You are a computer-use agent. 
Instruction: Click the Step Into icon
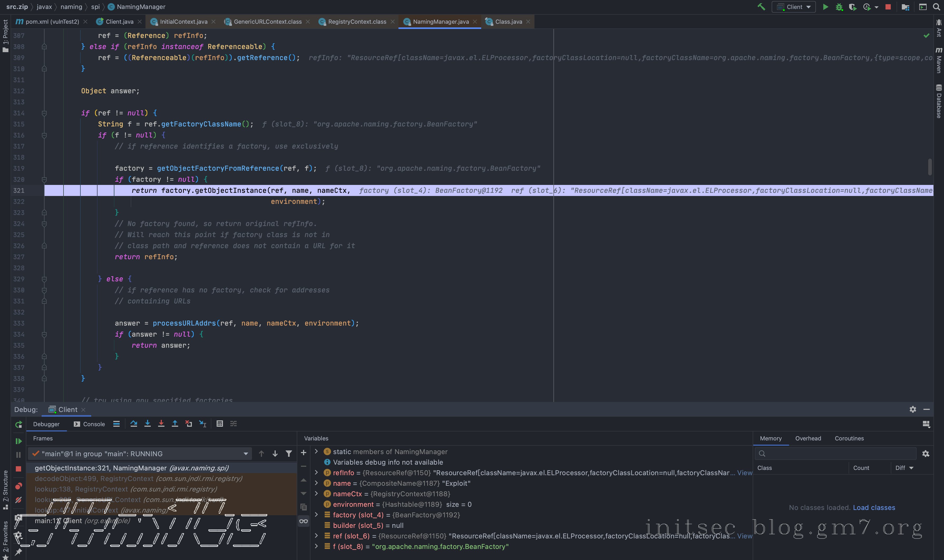pos(148,424)
